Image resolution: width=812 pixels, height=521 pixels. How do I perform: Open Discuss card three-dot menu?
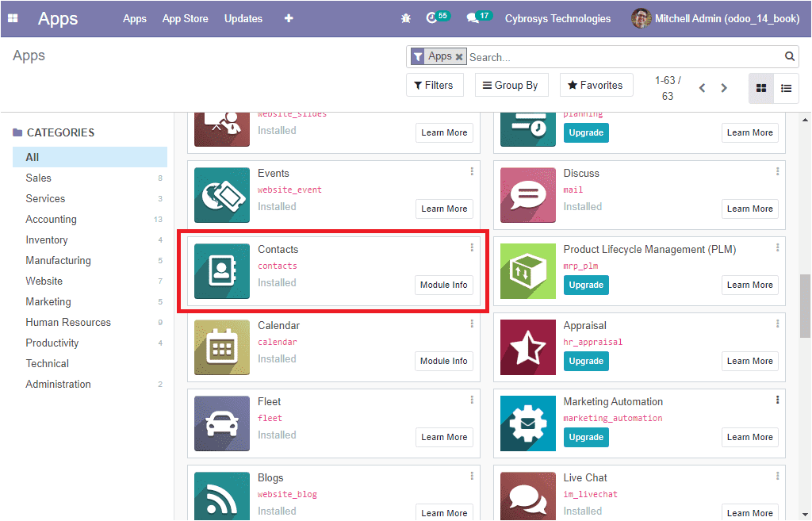coord(777,171)
